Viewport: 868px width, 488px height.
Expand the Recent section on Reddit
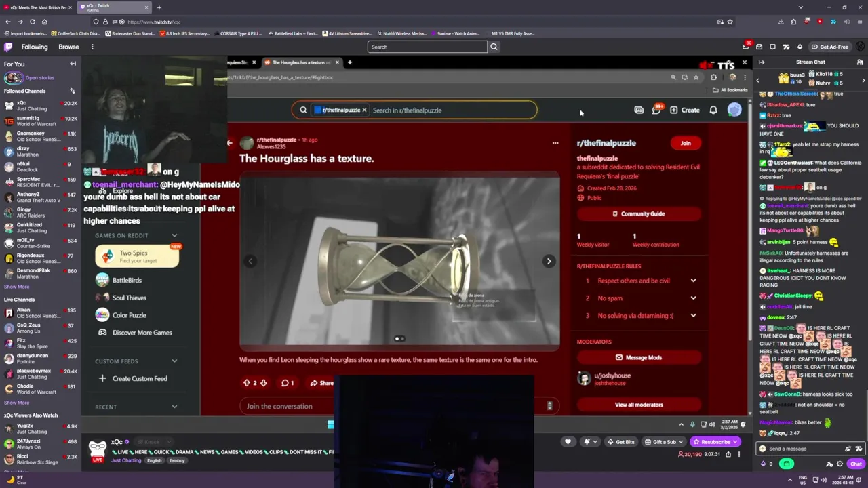pyautogui.click(x=174, y=407)
